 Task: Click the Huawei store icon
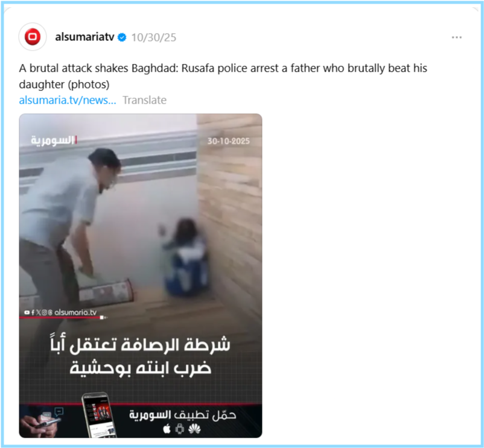click(x=194, y=429)
